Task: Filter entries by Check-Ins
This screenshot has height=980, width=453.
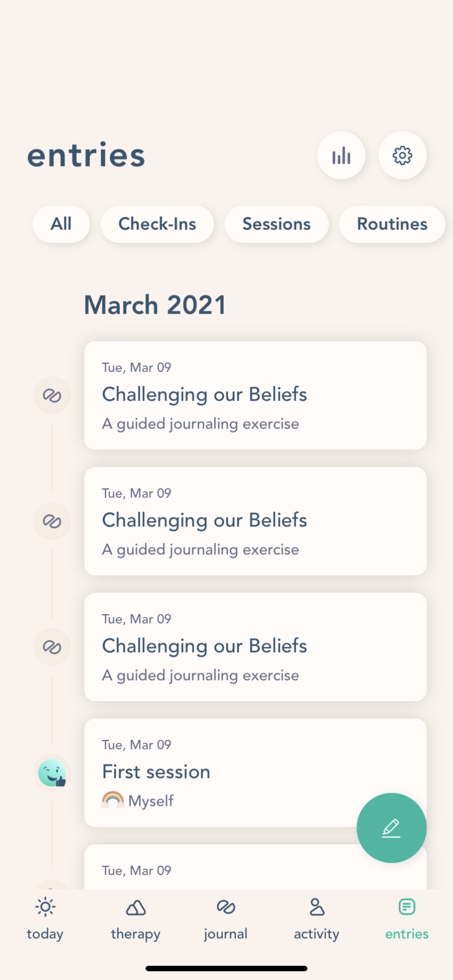Action: [x=157, y=224]
